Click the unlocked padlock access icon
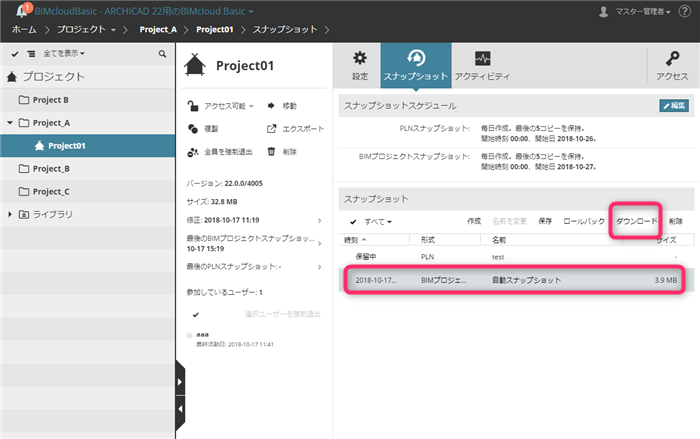 (x=192, y=106)
